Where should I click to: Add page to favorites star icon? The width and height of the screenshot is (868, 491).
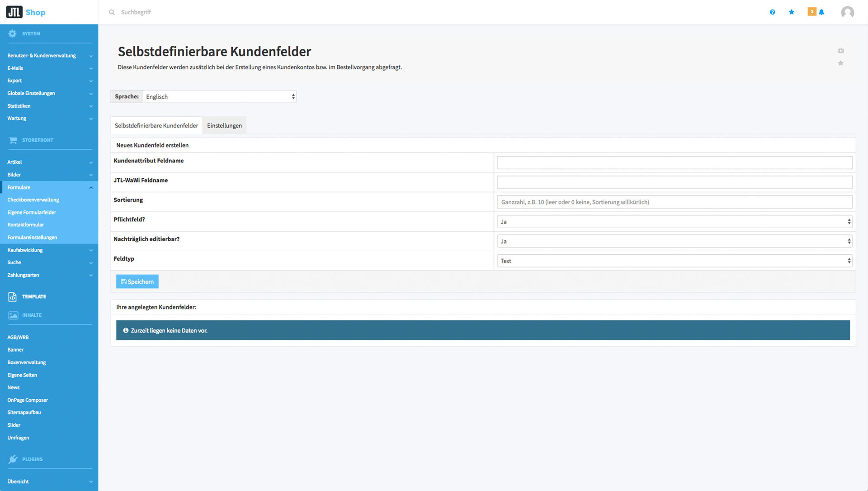840,63
